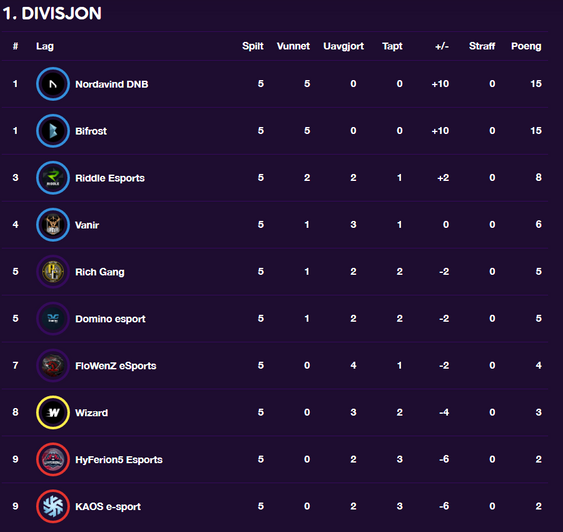Open the Nordavind DNB team name link

(x=112, y=84)
